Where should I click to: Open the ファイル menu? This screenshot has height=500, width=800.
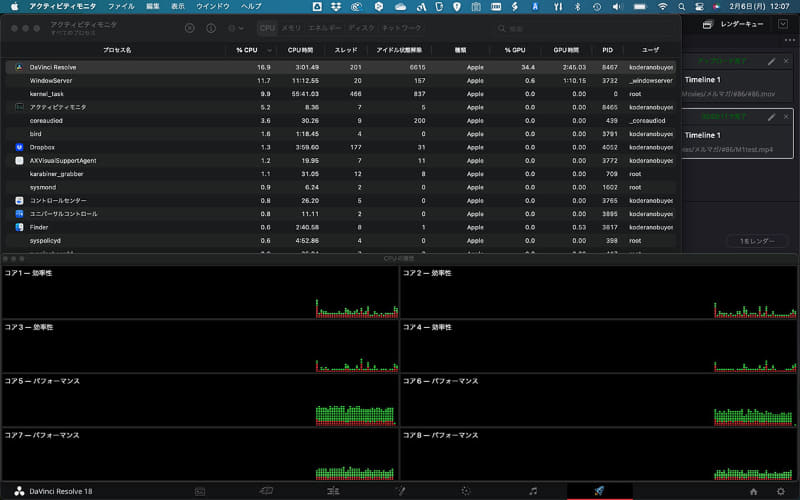point(121,6)
